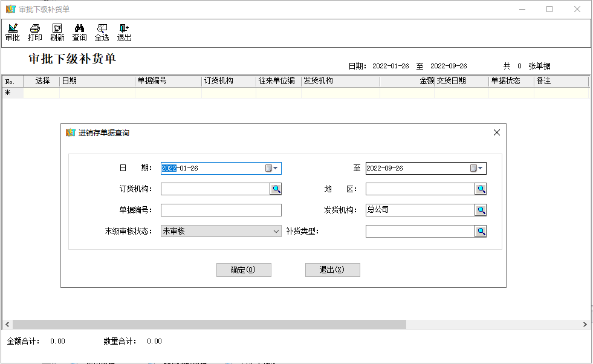Click the 退出(X) button in dialog
The width and height of the screenshot is (593, 364).
332,270
